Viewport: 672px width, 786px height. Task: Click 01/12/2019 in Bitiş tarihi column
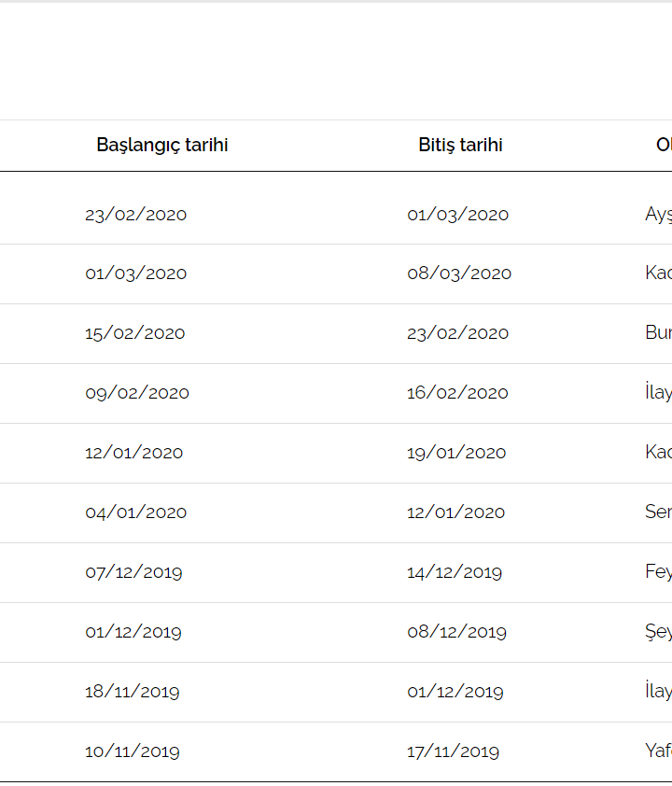tap(455, 692)
